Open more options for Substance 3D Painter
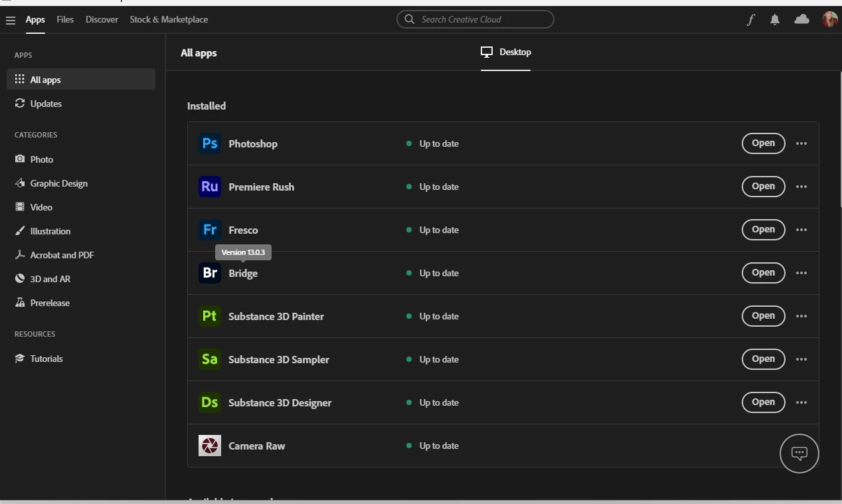Viewport: 842px width, 504px height. (x=801, y=316)
